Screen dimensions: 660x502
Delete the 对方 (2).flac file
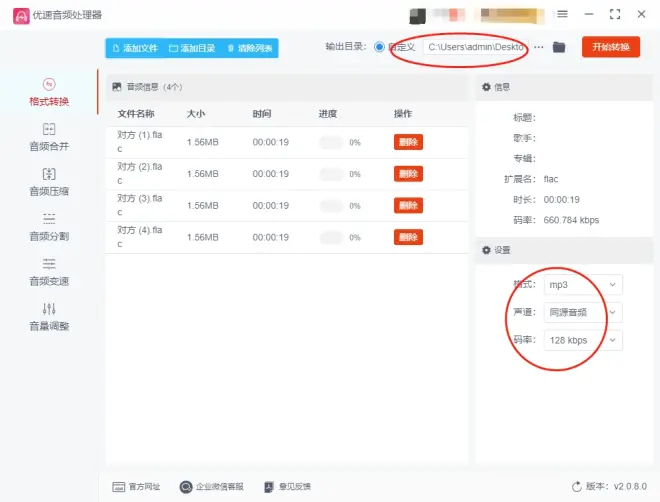coord(408,174)
